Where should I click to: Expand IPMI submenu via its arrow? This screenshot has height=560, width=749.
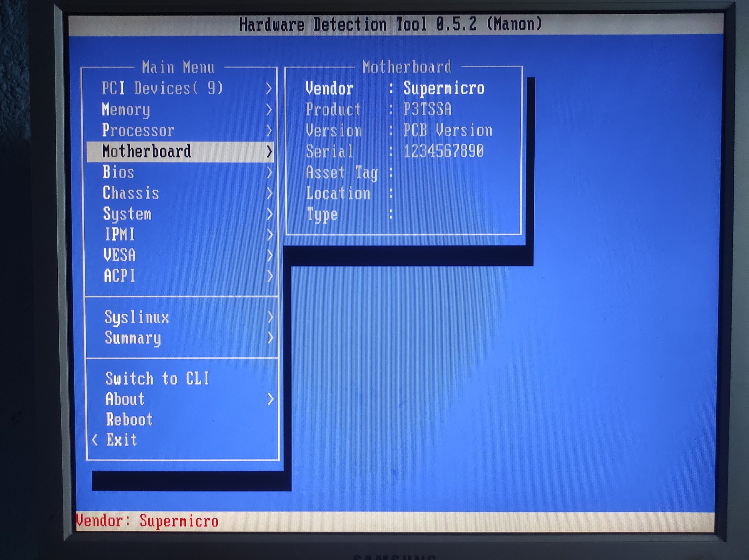point(269,235)
